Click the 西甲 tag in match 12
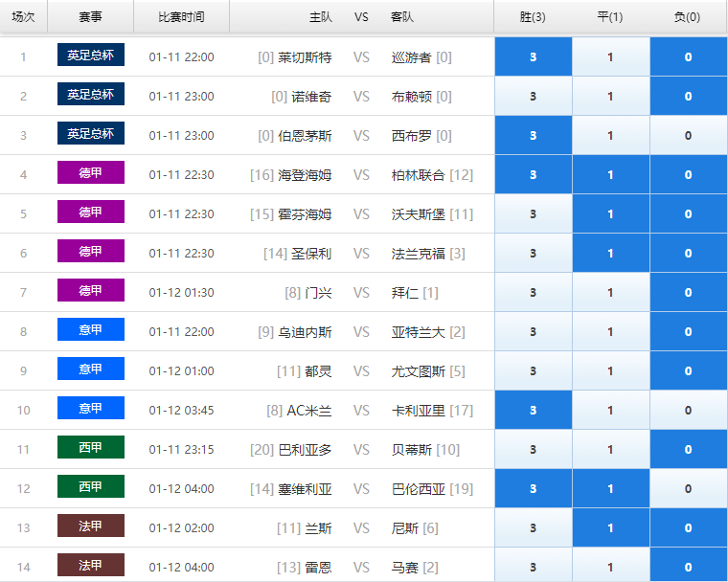This screenshot has height=582, width=728. (91, 486)
